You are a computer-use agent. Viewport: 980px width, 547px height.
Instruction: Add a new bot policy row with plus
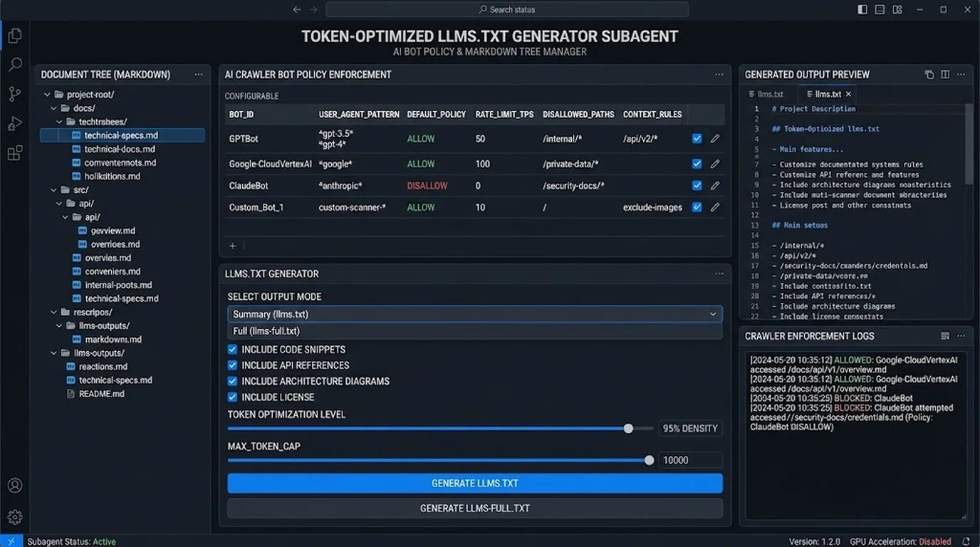click(x=232, y=246)
